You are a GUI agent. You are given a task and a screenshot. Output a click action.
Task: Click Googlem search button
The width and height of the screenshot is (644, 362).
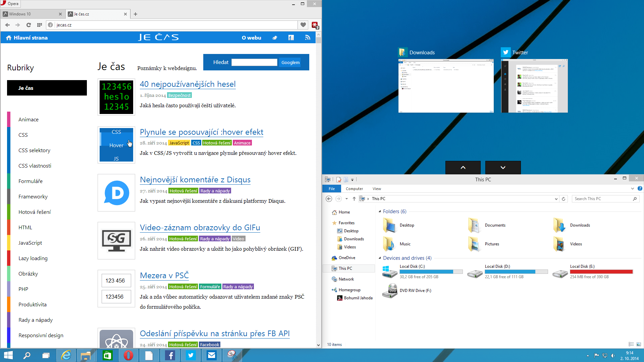(x=290, y=62)
